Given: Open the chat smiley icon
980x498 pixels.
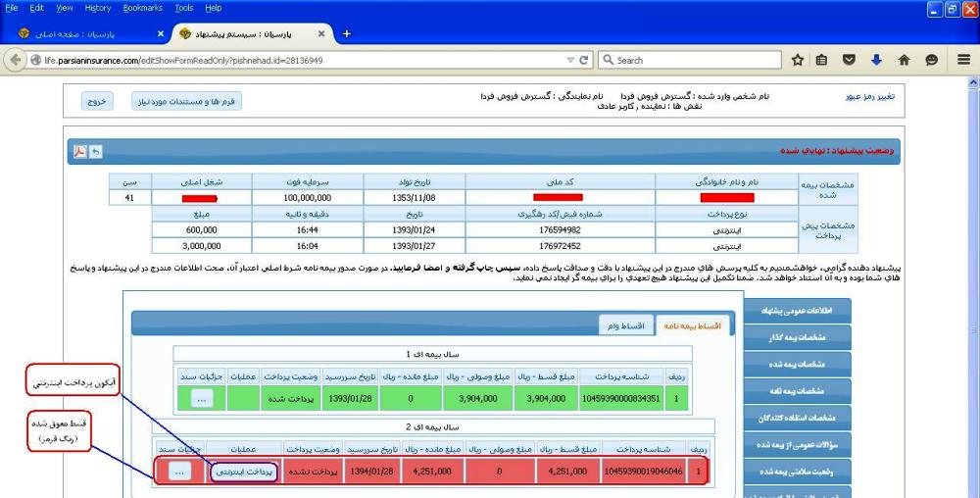Looking at the screenshot, I should click(x=931, y=60).
